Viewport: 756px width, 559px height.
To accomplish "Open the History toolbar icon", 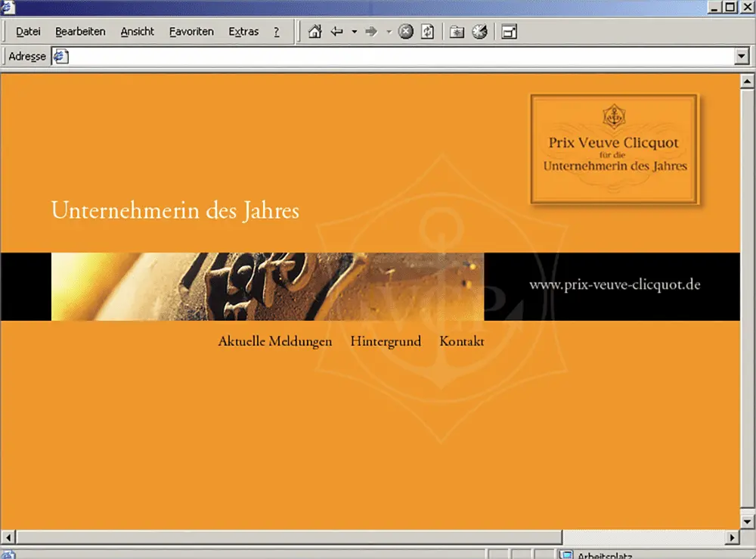I will 480,32.
